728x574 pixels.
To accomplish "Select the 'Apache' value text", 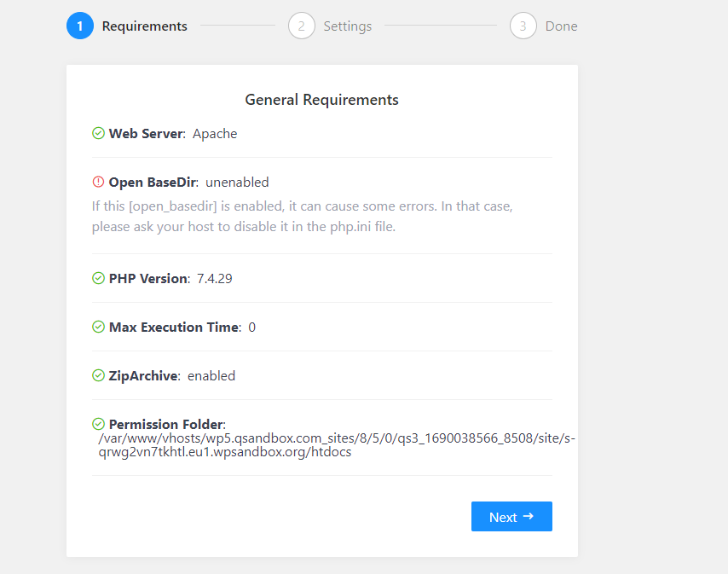I will click(x=215, y=134).
